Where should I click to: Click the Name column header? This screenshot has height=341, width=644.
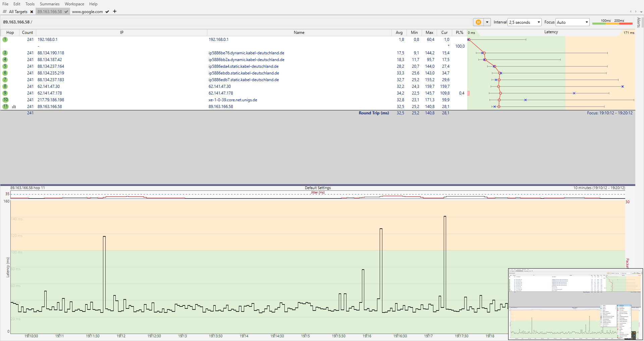299,33
